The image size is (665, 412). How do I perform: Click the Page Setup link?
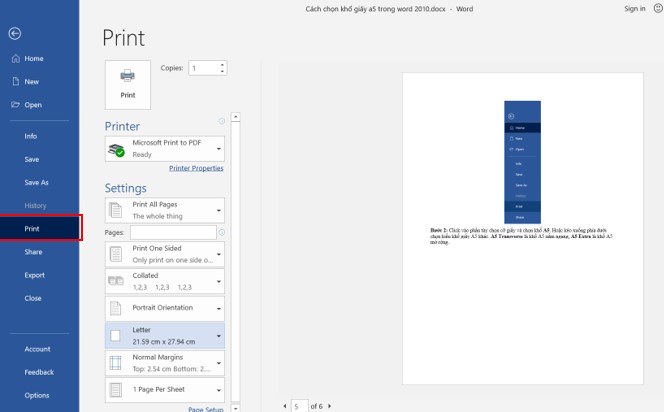click(x=205, y=408)
